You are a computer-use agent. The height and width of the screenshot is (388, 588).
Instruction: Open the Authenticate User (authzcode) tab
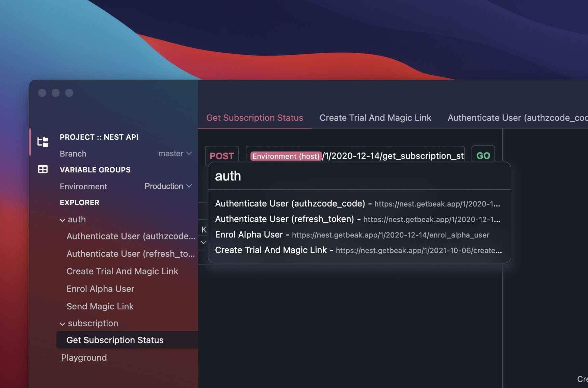tap(516, 118)
